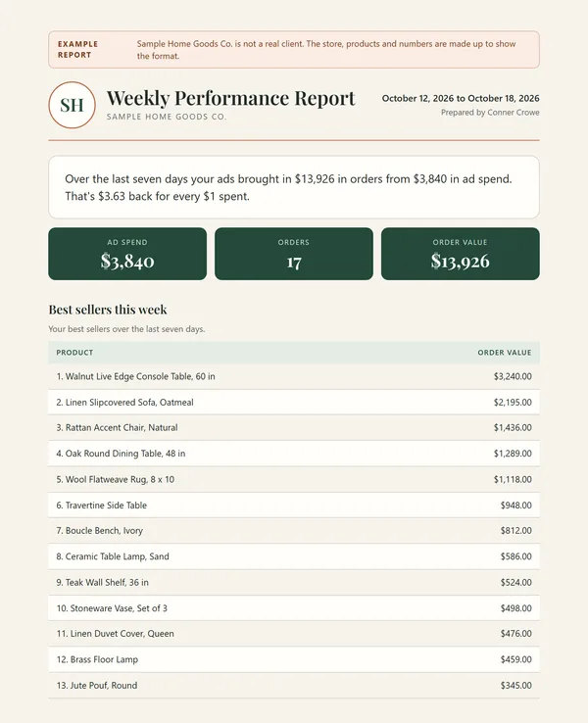Click the 'not a real client' notice text
Image resolution: width=588 pixels, height=723 pixels.
click(326, 50)
